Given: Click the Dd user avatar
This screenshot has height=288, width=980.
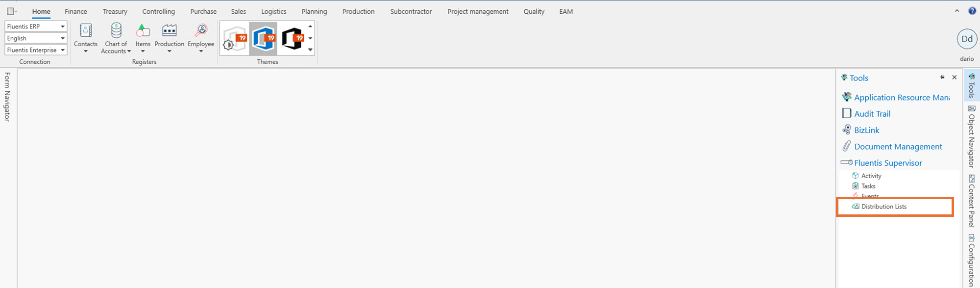Looking at the screenshot, I should (x=967, y=39).
